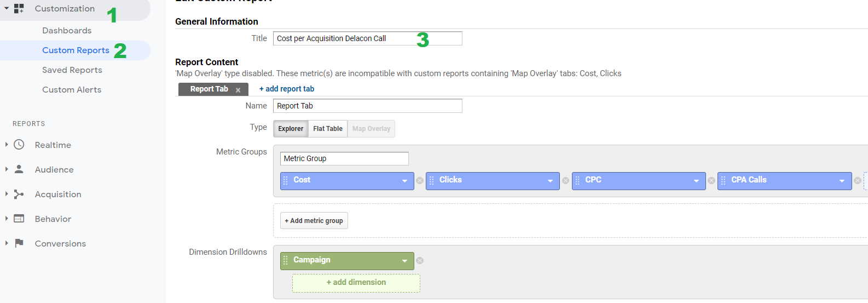Click the add report tab link
The width and height of the screenshot is (868, 303).
pyautogui.click(x=287, y=89)
